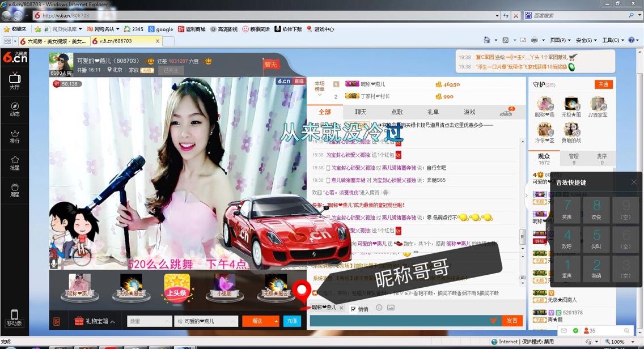Open the 网页快讯库 dropdown in favorites bar
Screen dimensions: 644x349
63,29
